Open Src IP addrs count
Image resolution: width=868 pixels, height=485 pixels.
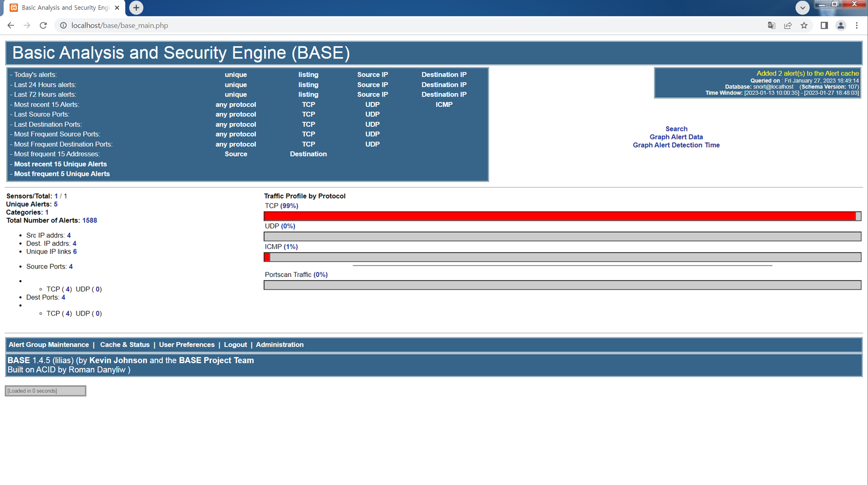(69, 236)
